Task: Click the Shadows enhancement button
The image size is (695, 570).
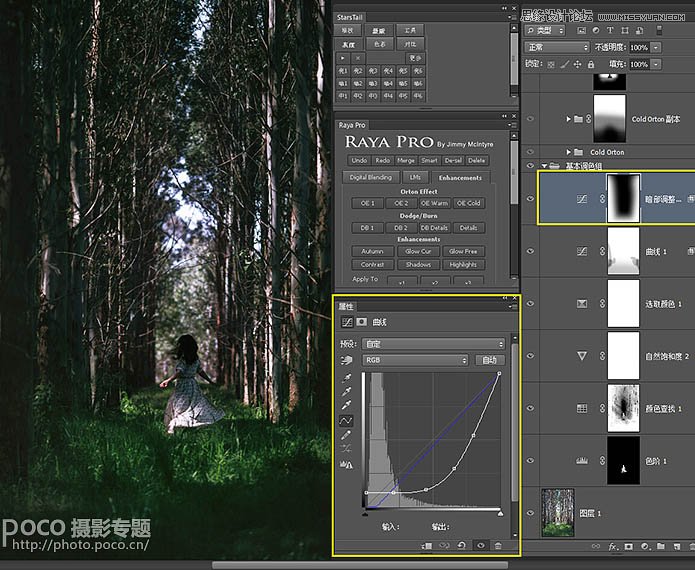Action: pos(418,264)
